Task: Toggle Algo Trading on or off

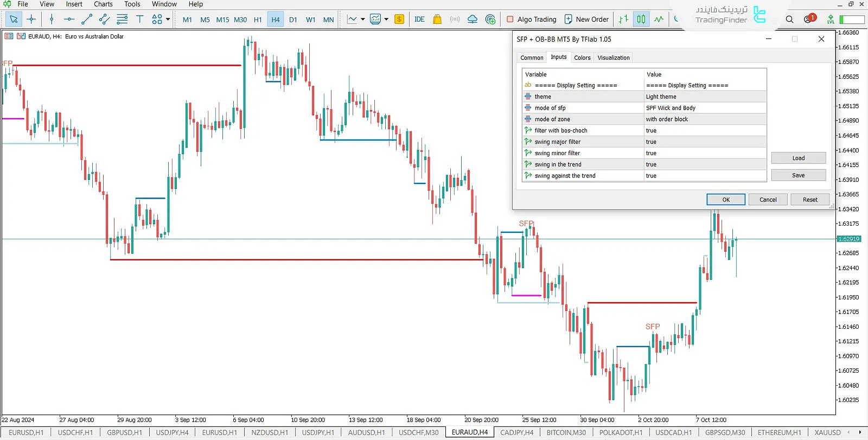Action: point(531,20)
